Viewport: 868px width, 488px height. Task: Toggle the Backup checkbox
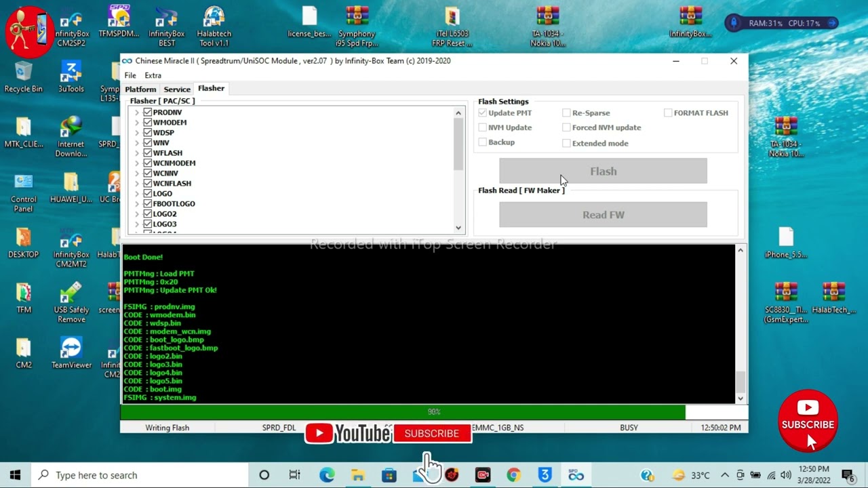coord(482,142)
